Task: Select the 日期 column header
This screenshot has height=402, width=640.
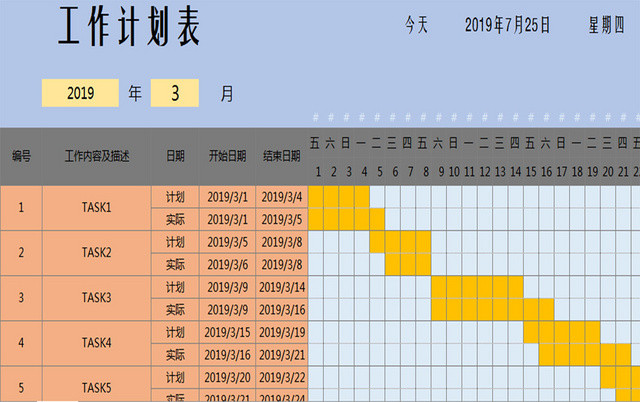Action: point(175,156)
